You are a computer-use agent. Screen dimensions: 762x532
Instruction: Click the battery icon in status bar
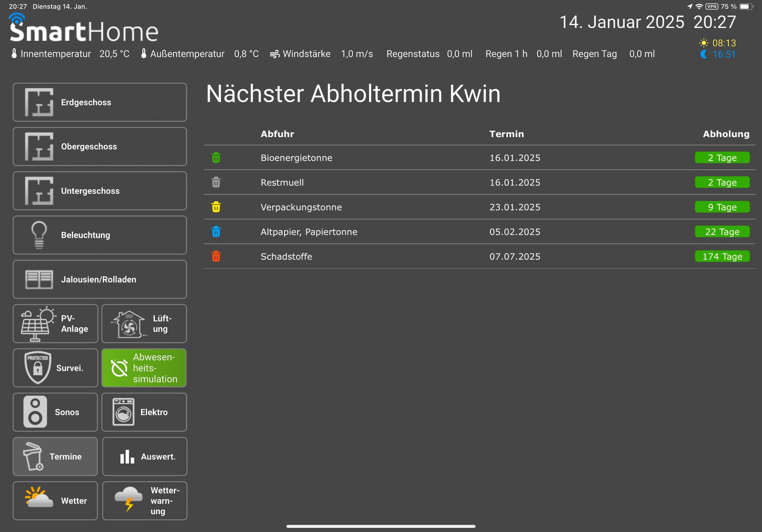(x=746, y=6)
